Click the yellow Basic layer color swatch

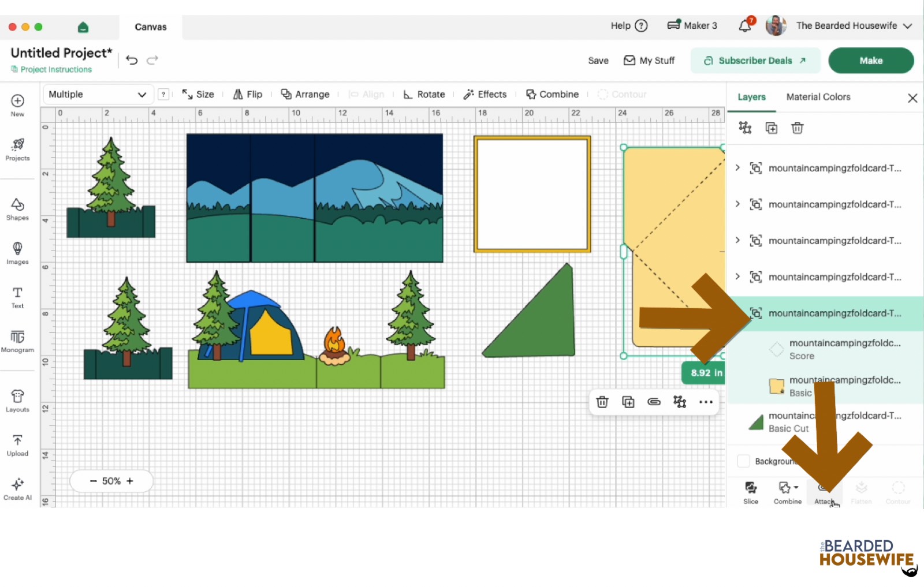[777, 386]
